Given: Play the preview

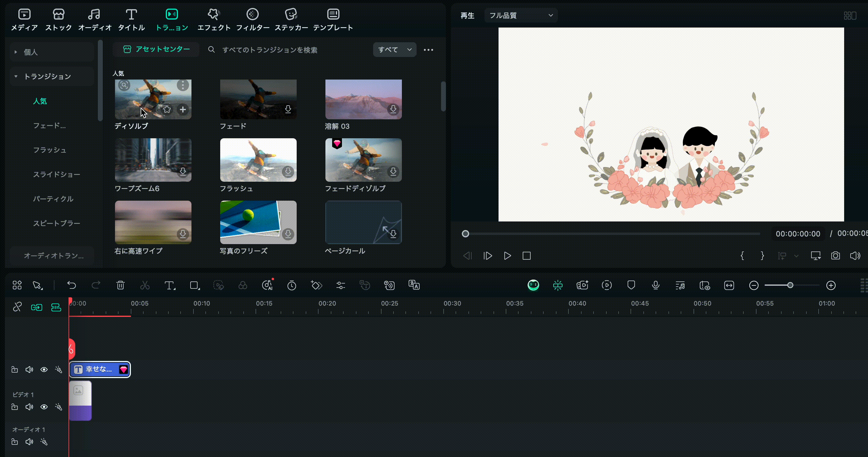Looking at the screenshot, I should pyautogui.click(x=507, y=256).
